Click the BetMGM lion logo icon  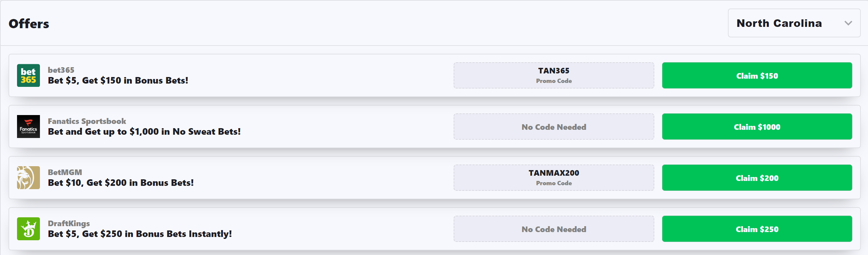pyautogui.click(x=28, y=178)
